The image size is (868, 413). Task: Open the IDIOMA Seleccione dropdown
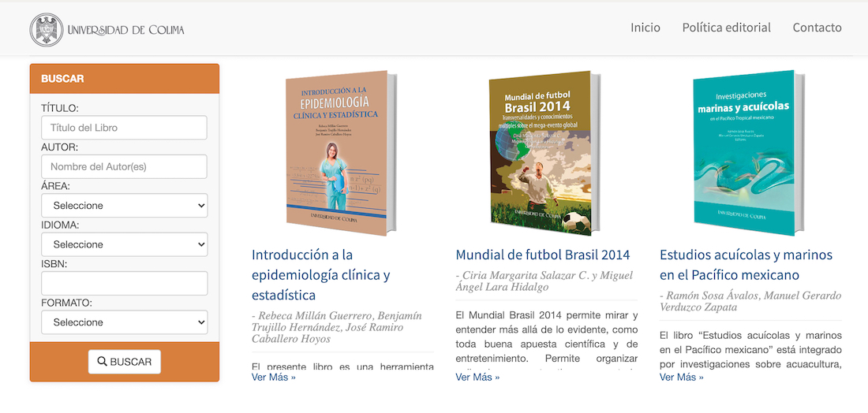(124, 244)
